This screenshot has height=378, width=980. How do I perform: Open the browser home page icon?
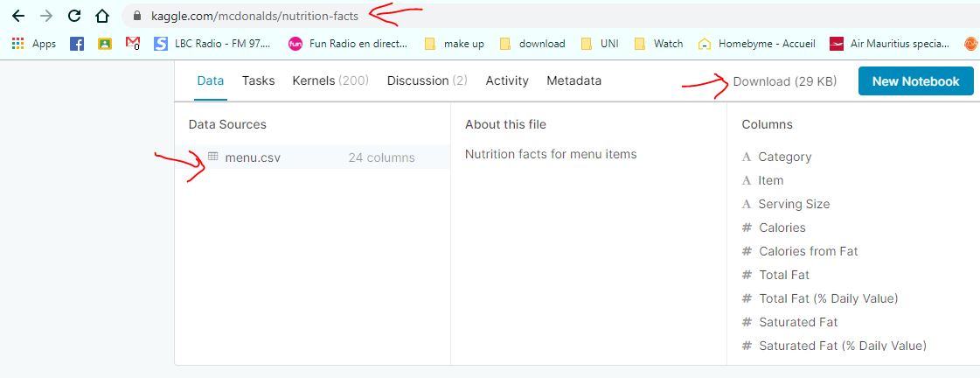click(x=102, y=16)
